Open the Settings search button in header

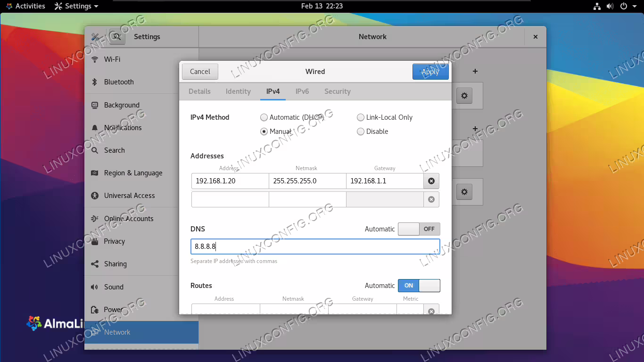click(x=117, y=37)
